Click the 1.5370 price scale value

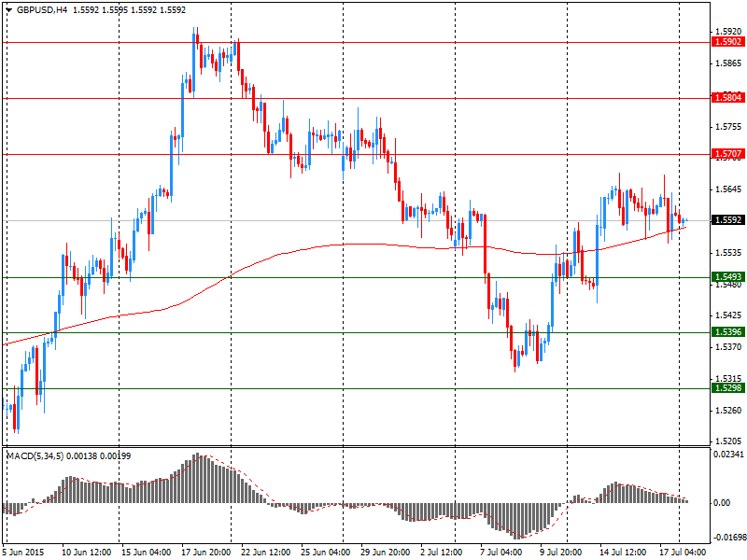(728, 347)
